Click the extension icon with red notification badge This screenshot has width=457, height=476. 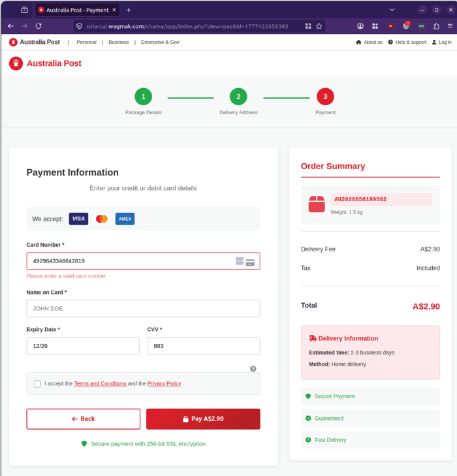click(x=406, y=26)
